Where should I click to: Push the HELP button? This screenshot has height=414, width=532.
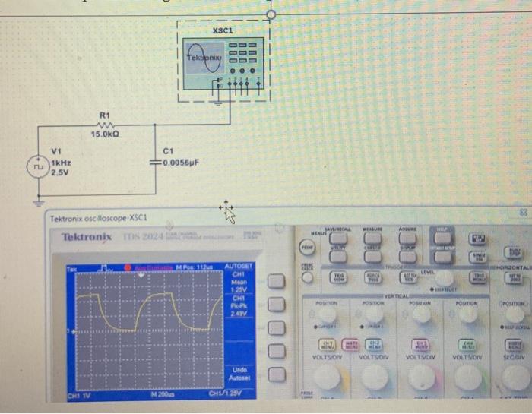442,238
